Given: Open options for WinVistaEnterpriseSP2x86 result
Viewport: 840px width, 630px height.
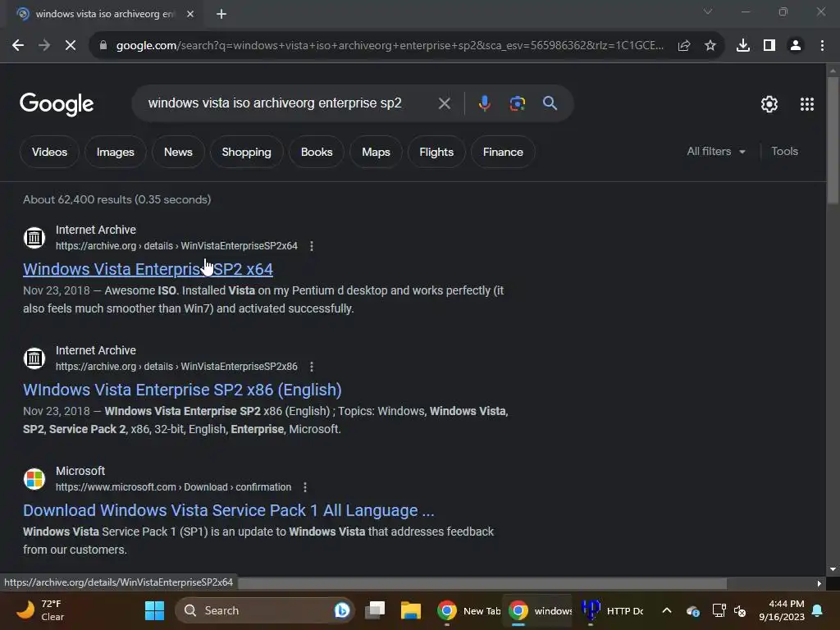Looking at the screenshot, I should [312, 367].
